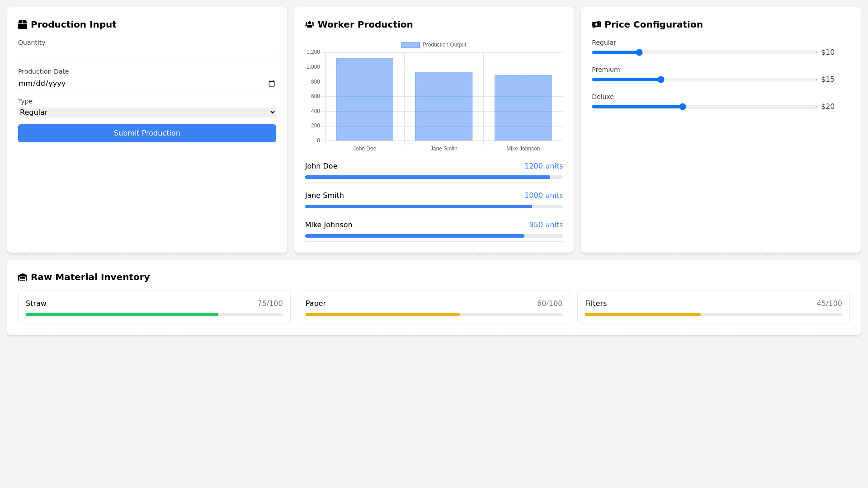Click the Straw inventory progress bar

pyautogui.click(x=154, y=314)
